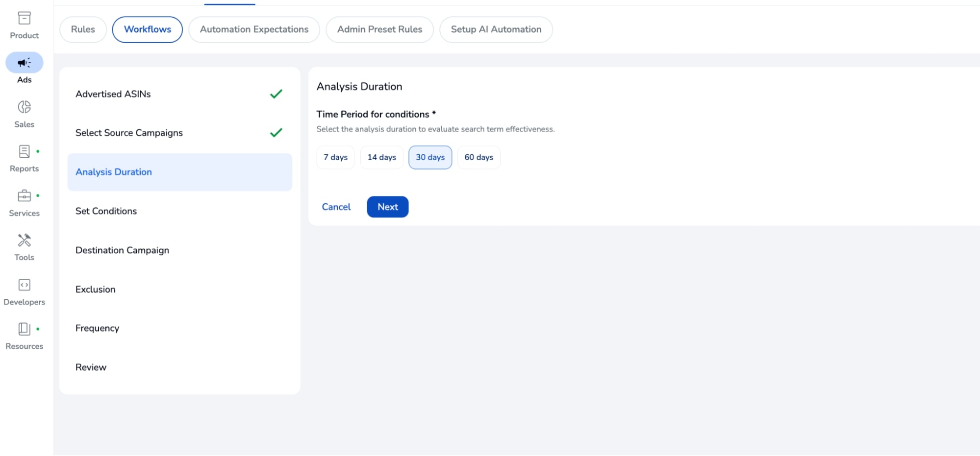This screenshot has height=456, width=980.
Task: Go to the Frequency step
Action: tap(180, 328)
